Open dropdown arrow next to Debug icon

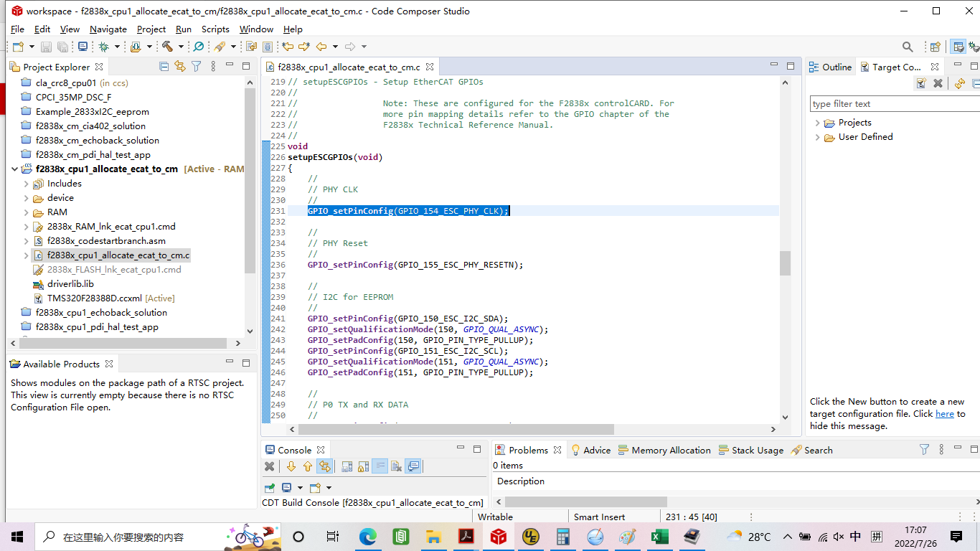click(117, 47)
